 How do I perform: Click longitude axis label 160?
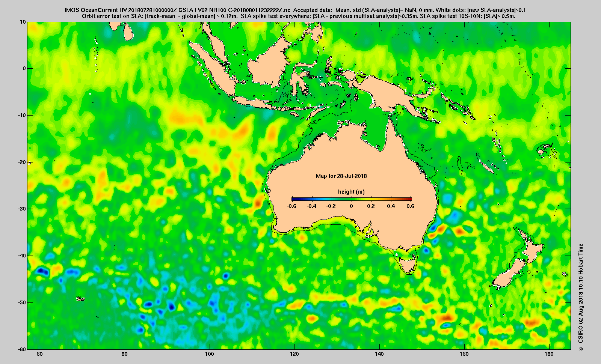464,354
